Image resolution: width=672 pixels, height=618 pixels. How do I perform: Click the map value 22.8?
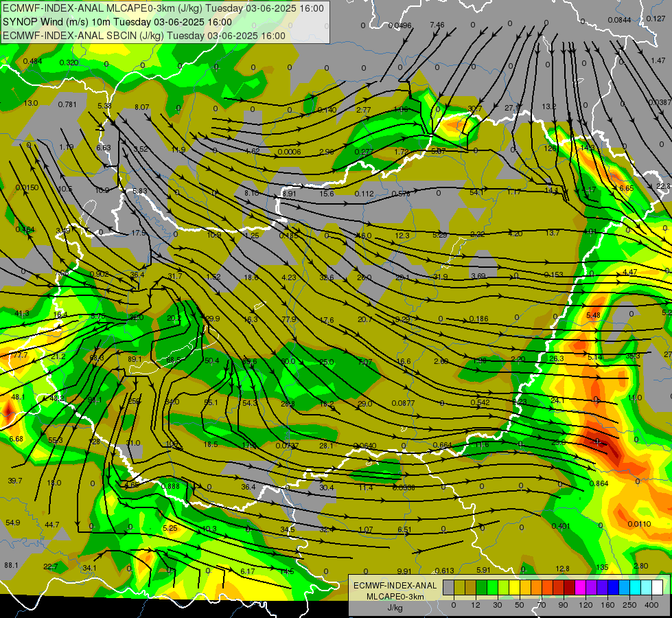click(664, 186)
